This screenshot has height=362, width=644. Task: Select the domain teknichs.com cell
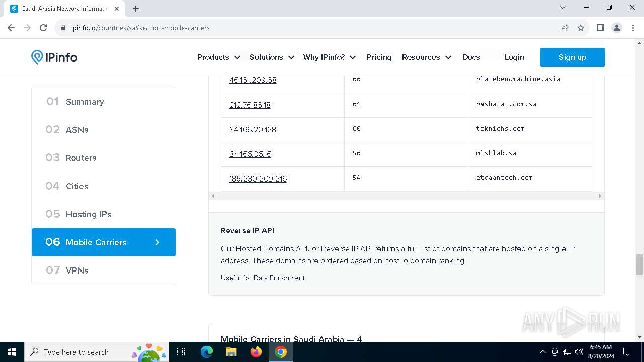click(x=530, y=130)
